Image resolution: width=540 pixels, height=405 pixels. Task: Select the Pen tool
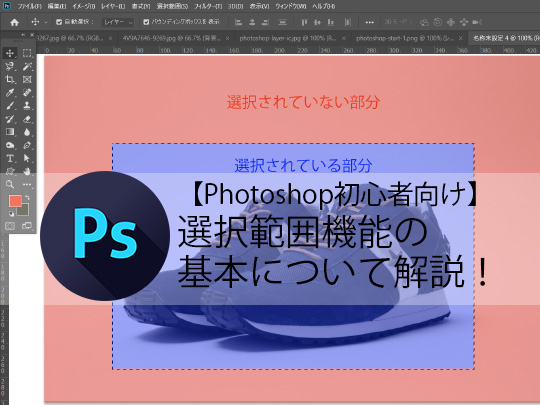click(x=27, y=145)
